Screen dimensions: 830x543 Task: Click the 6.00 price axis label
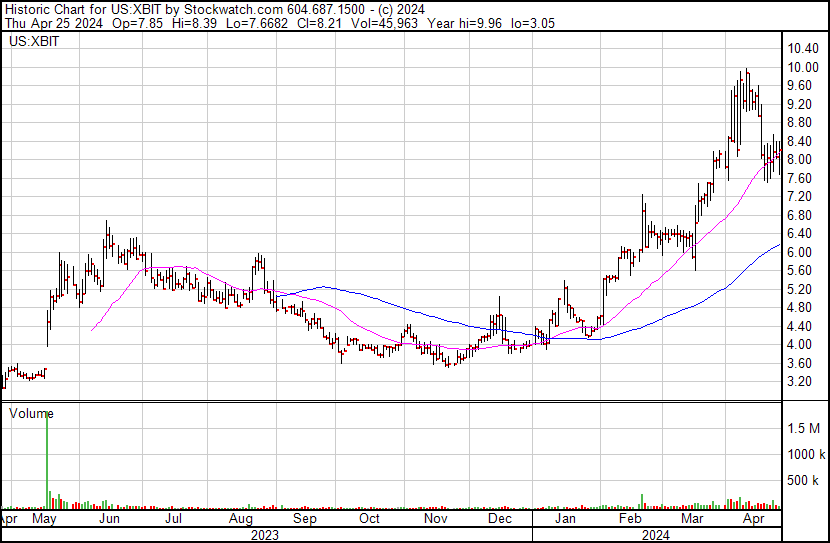pyautogui.click(x=800, y=252)
